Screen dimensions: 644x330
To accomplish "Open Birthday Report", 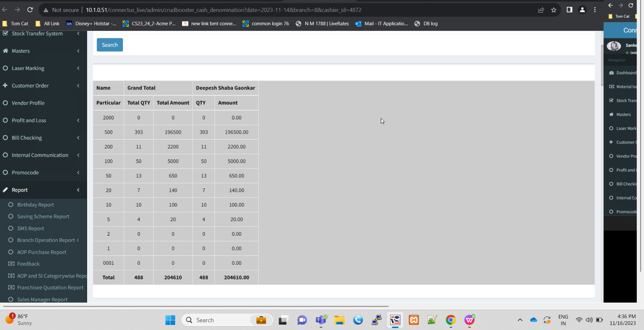I will point(35,205).
